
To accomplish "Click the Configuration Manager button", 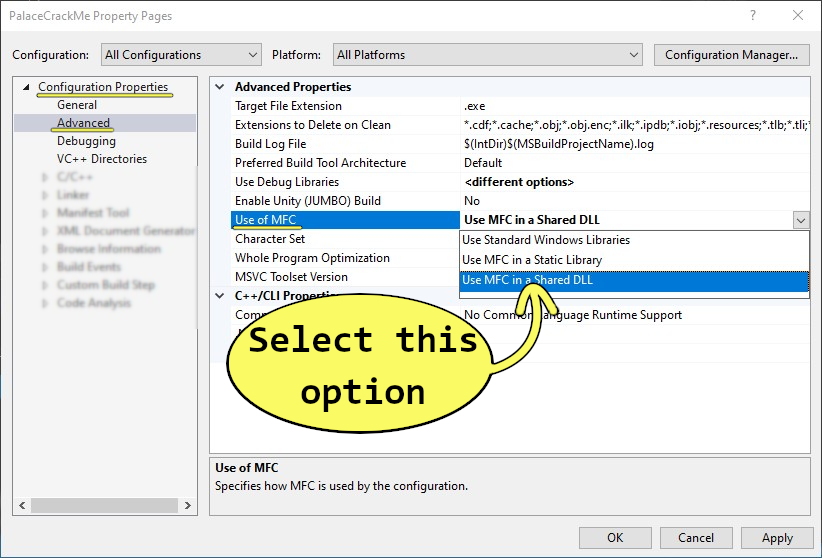I will [x=731, y=55].
